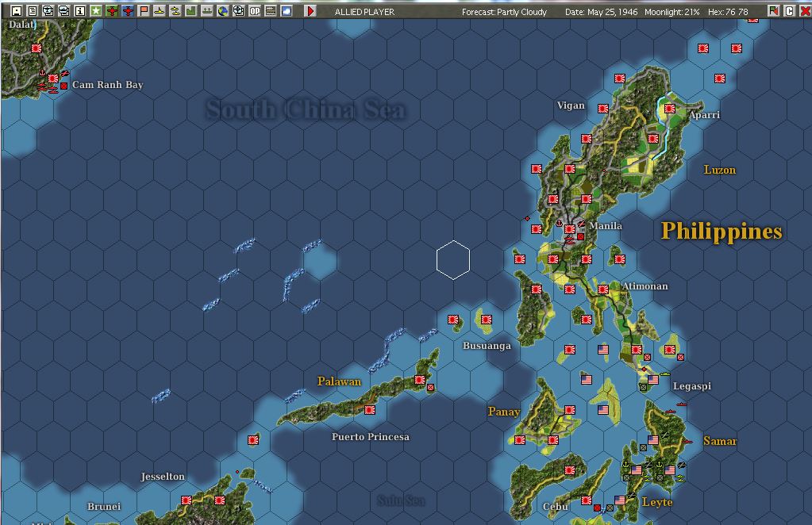Click the 'Palawan' island label
Screen dimensions: 812x525
tap(339, 381)
